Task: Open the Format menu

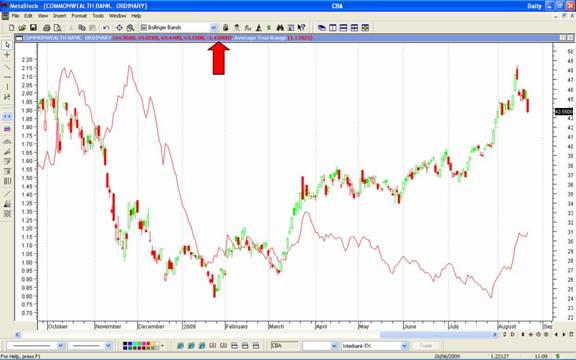Action: pos(79,16)
